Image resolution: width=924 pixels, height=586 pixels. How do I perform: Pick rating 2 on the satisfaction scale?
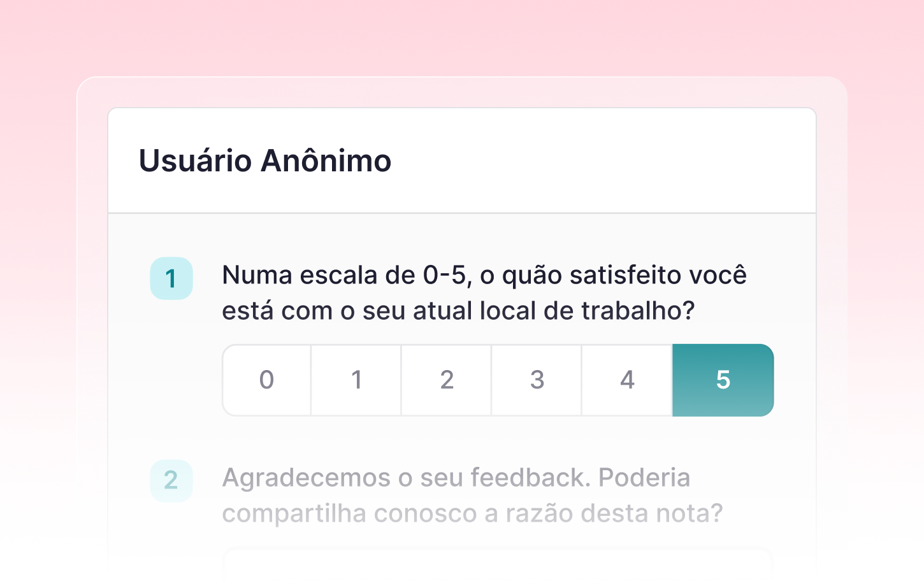pyautogui.click(x=447, y=380)
